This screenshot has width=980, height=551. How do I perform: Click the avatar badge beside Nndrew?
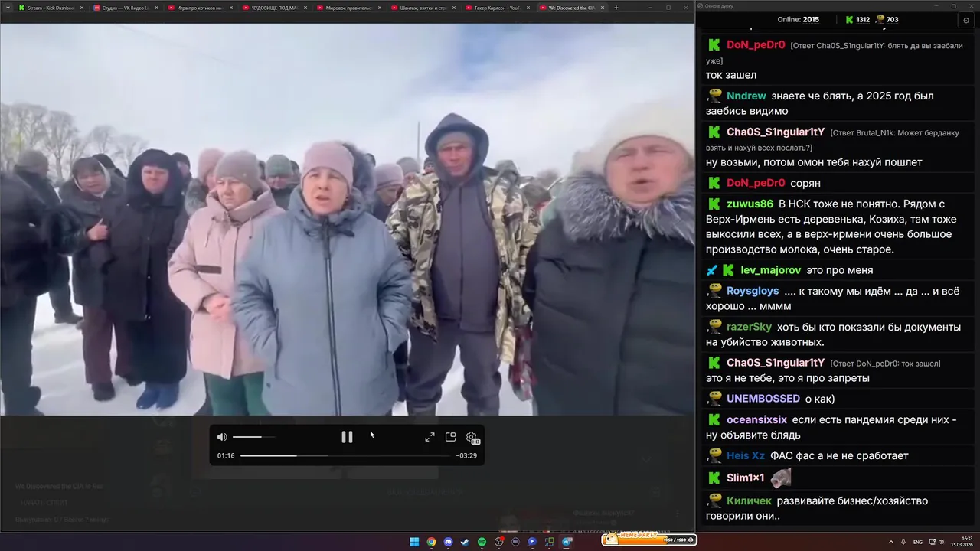coord(714,96)
